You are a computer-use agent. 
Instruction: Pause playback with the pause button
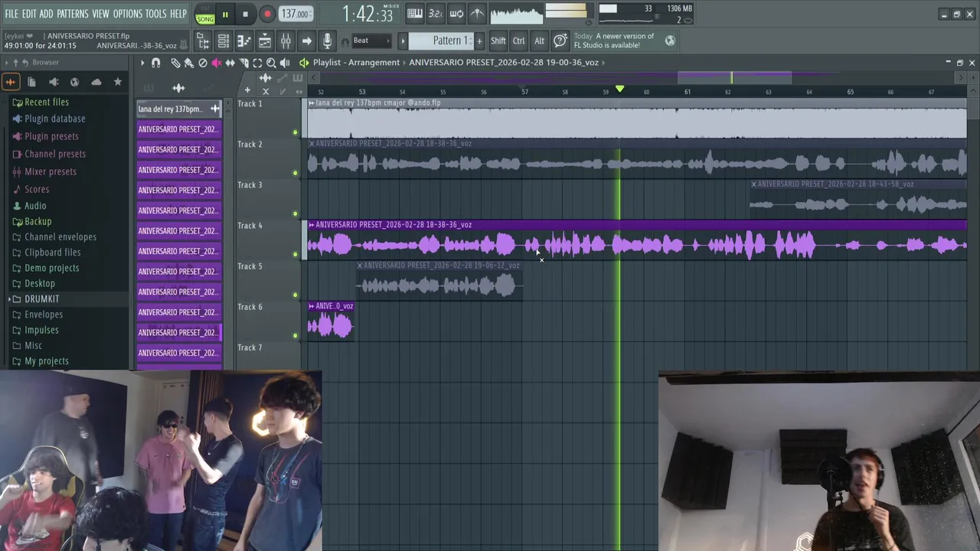[225, 14]
